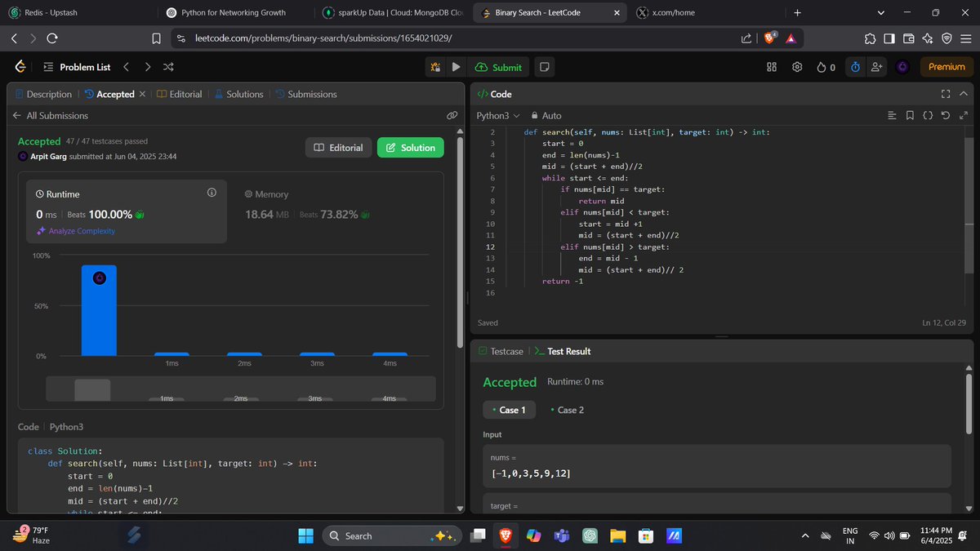
Task: Click the debugger icon
Action: coord(436,67)
